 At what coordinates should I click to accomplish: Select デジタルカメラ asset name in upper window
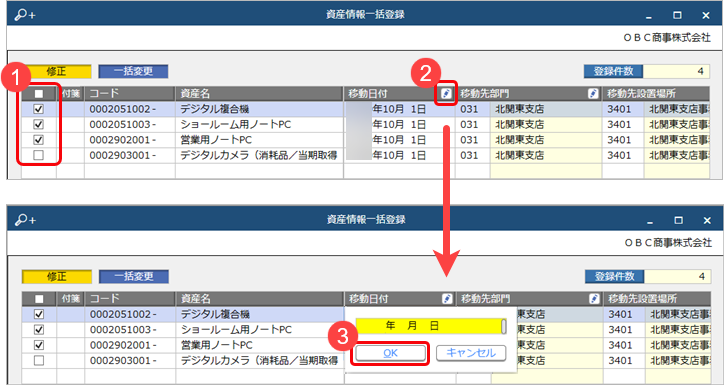tap(259, 156)
